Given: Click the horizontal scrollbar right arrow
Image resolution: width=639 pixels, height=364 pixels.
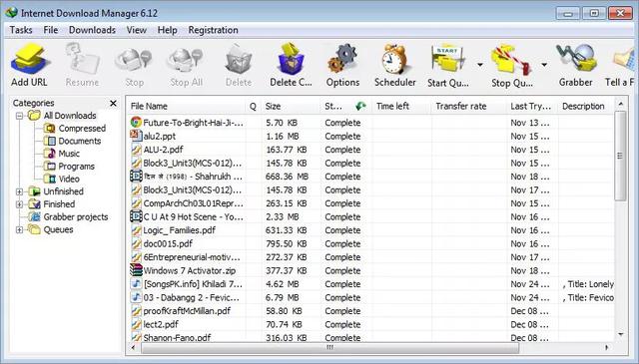Looking at the screenshot, I should (x=607, y=348).
